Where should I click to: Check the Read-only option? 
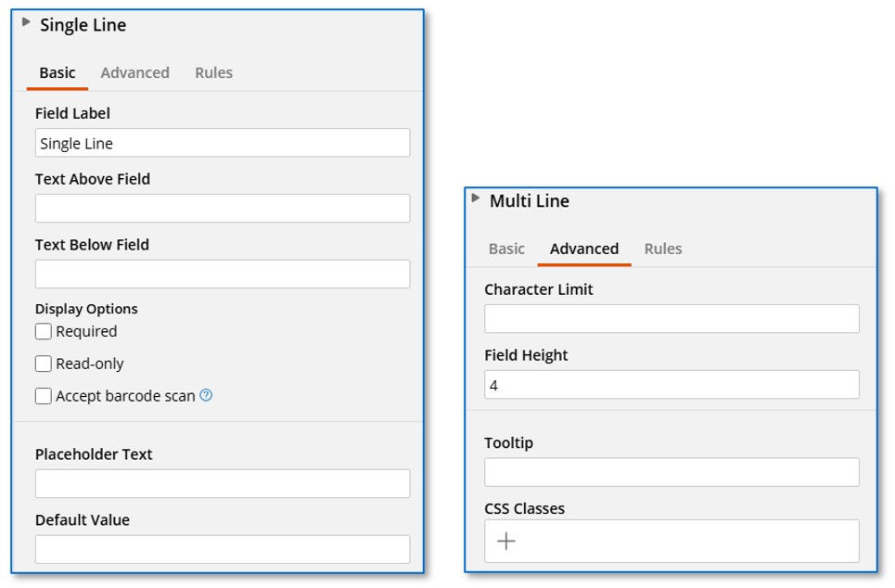(43, 364)
